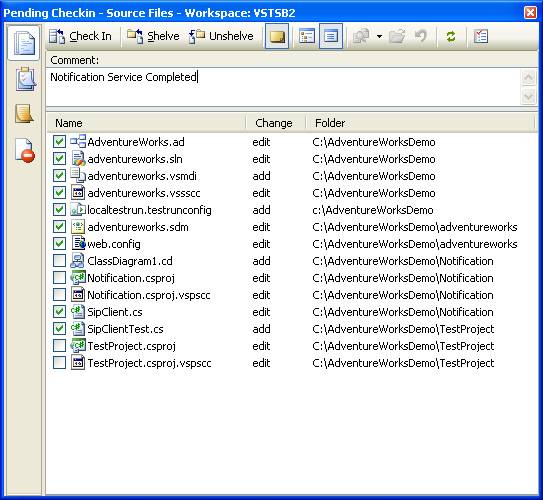
Task: Open the Check-in Notes channel icon
Action: click(x=24, y=114)
